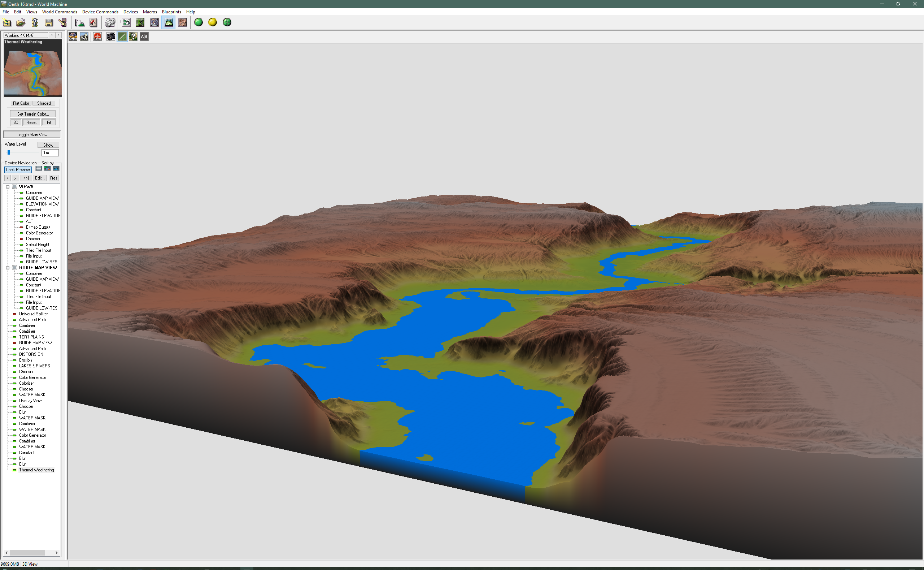
Task: Click the red Reset view icon
Action: coord(97,36)
